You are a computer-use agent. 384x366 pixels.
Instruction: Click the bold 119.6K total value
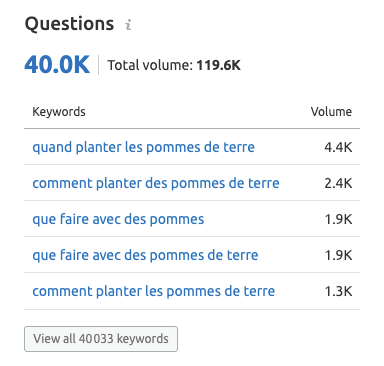[x=218, y=65]
